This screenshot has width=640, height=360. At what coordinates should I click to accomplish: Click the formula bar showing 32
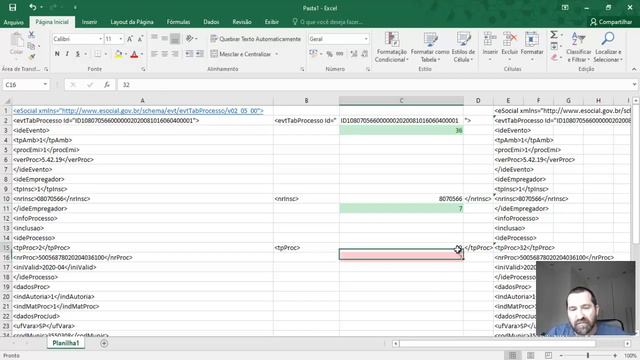pyautogui.click(x=375, y=84)
